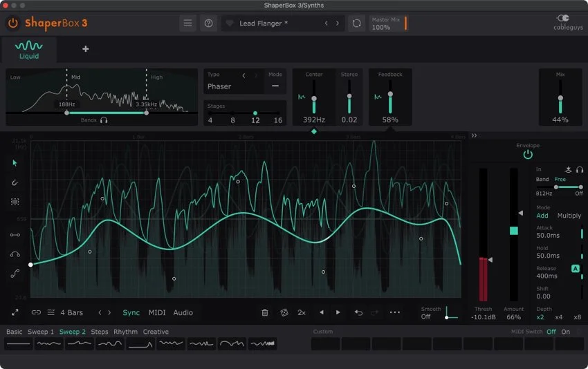Click the Bands headphones solo icon
Image resolution: width=588 pixels, height=369 pixels.
[104, 120]
